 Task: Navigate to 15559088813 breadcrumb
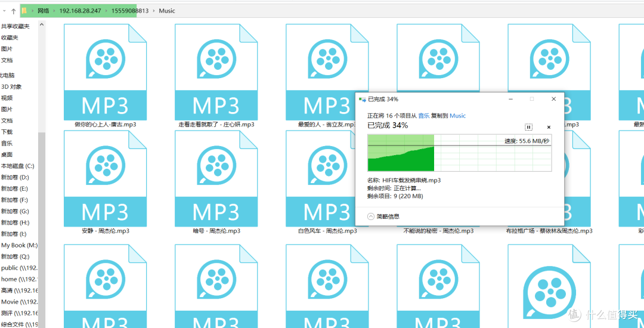tap(130, 11)
